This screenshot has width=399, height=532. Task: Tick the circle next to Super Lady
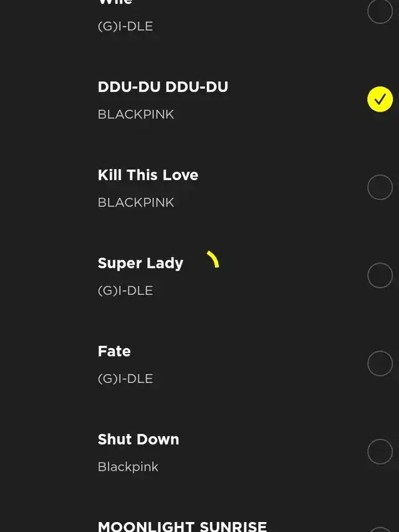(x=380, y=275)
